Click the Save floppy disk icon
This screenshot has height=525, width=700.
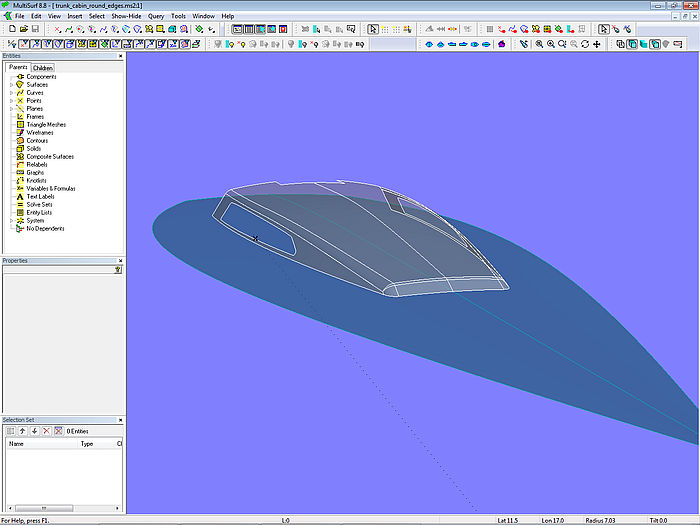[x=35, y=29]
